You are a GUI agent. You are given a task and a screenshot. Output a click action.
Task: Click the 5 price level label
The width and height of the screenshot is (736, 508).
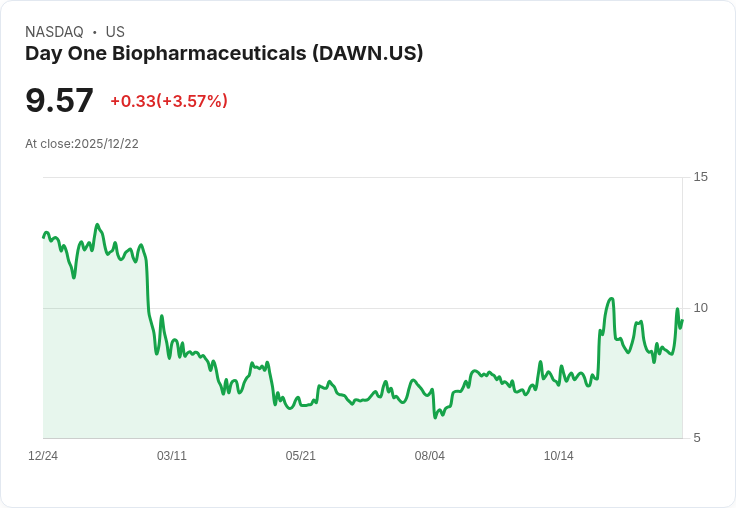pos(697,438)
